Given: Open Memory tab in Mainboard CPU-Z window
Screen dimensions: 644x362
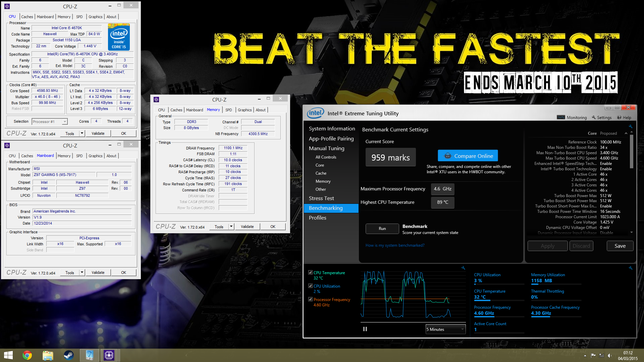Looking at the screenshot, I should [x=64, y=156].
